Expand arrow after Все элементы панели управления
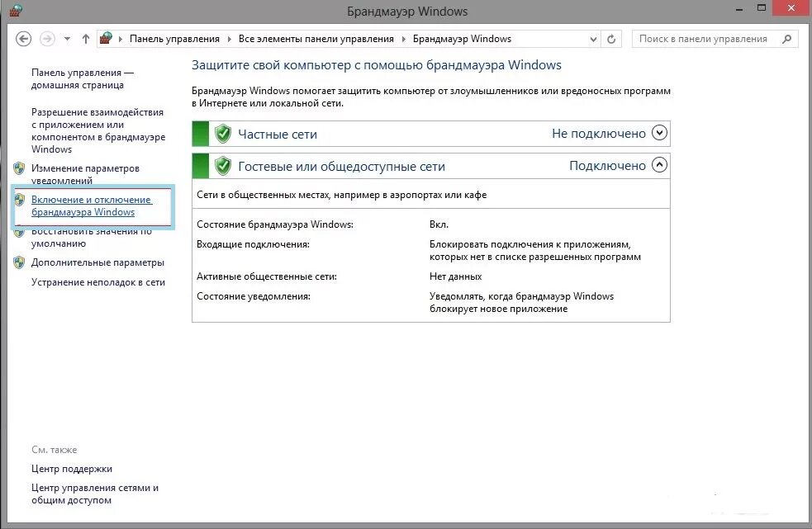 coord(403,40)
